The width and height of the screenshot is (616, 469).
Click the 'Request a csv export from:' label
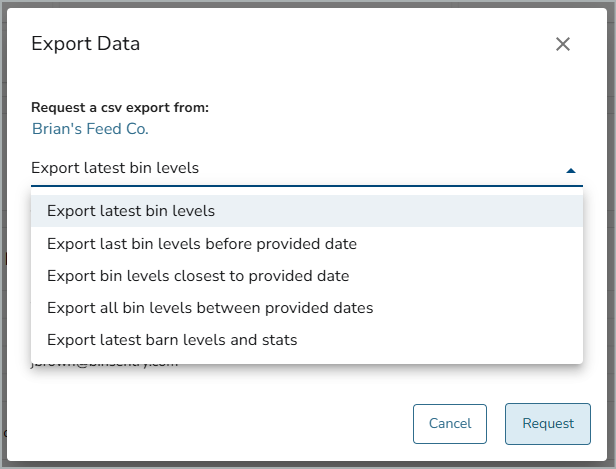[x=120, y=108]
